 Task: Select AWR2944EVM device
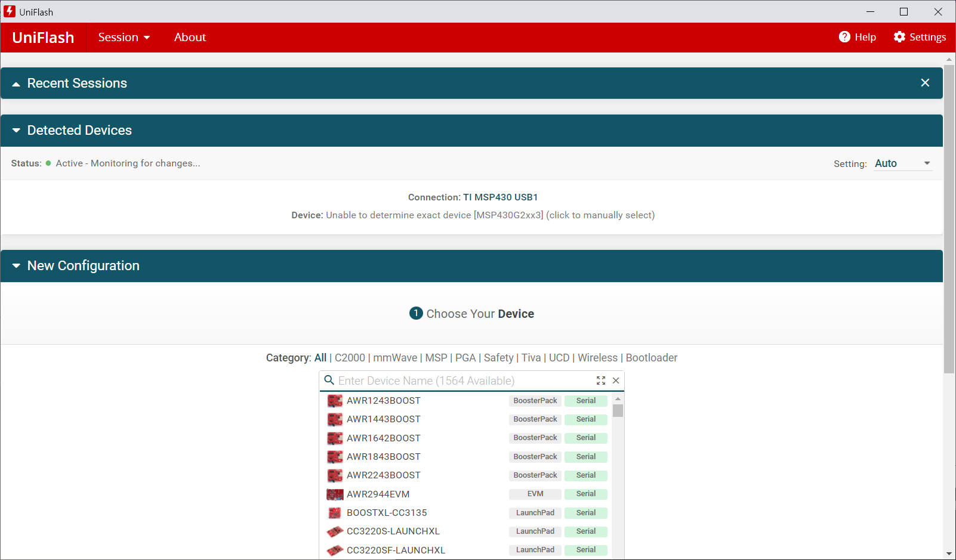(x=466, y=494)
